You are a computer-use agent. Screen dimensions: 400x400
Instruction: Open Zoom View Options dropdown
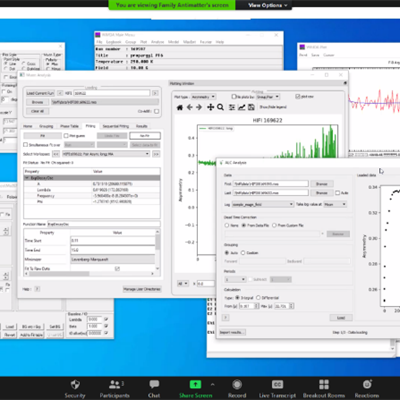tap(267, 5)
